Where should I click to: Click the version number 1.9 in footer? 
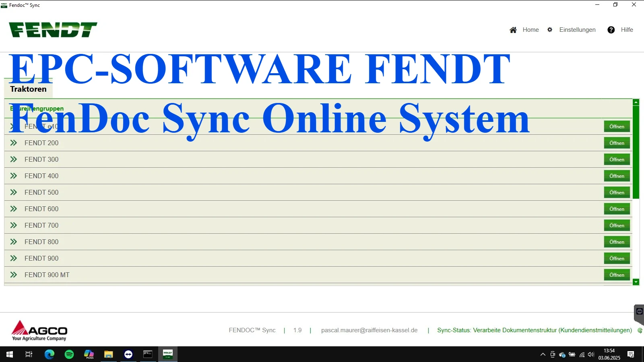[297, 330]
